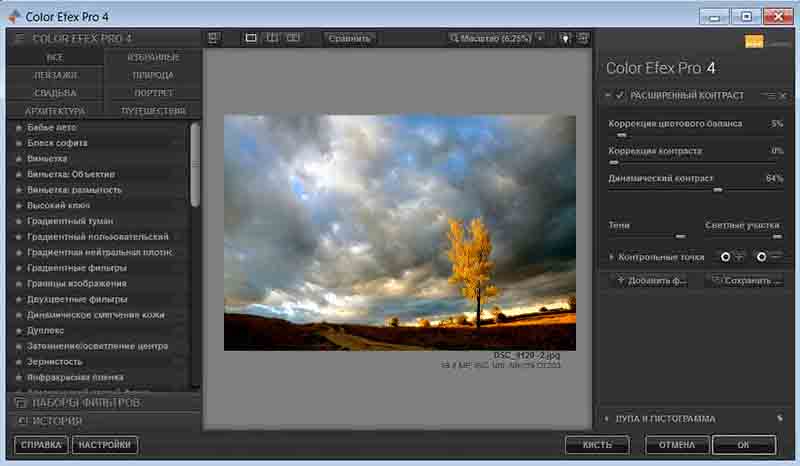Screen dimensions: 800x466
Task: Open the Масштаб zoom dropdown arrow
Action: 540,38
